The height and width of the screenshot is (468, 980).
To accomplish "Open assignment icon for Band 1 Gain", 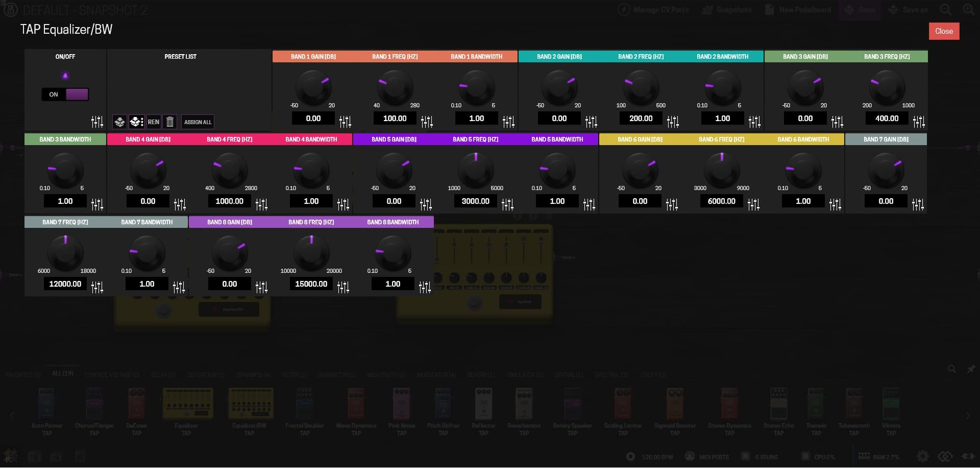I will click(345, 122).
